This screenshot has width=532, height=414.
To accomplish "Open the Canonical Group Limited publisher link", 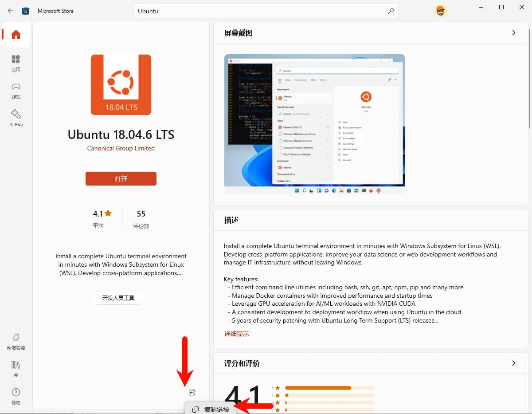I will point(121,148).
